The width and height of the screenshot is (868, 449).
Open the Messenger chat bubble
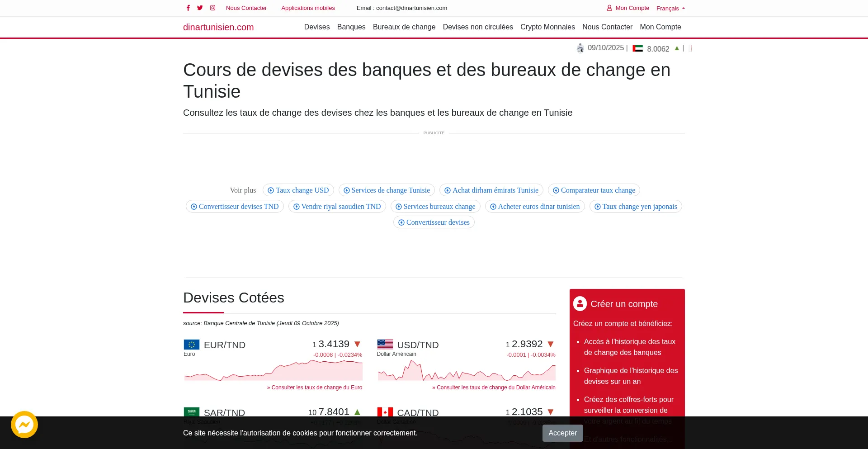24,425
